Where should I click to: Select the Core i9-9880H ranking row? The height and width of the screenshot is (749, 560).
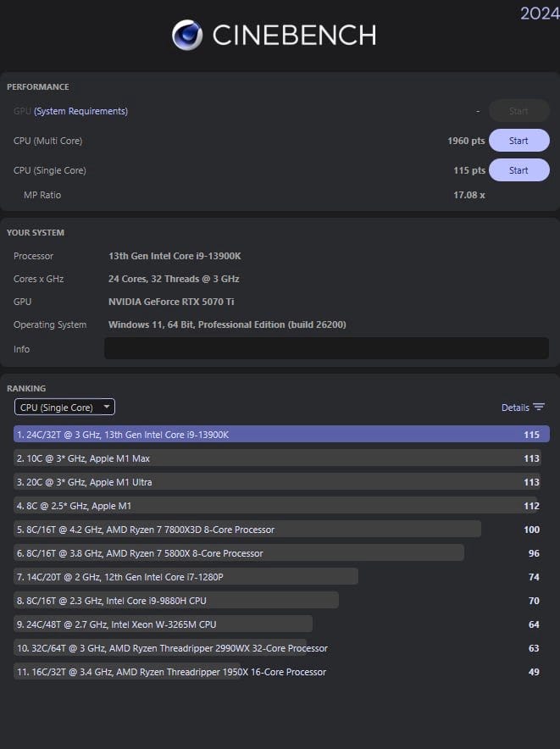coord(176,601)
